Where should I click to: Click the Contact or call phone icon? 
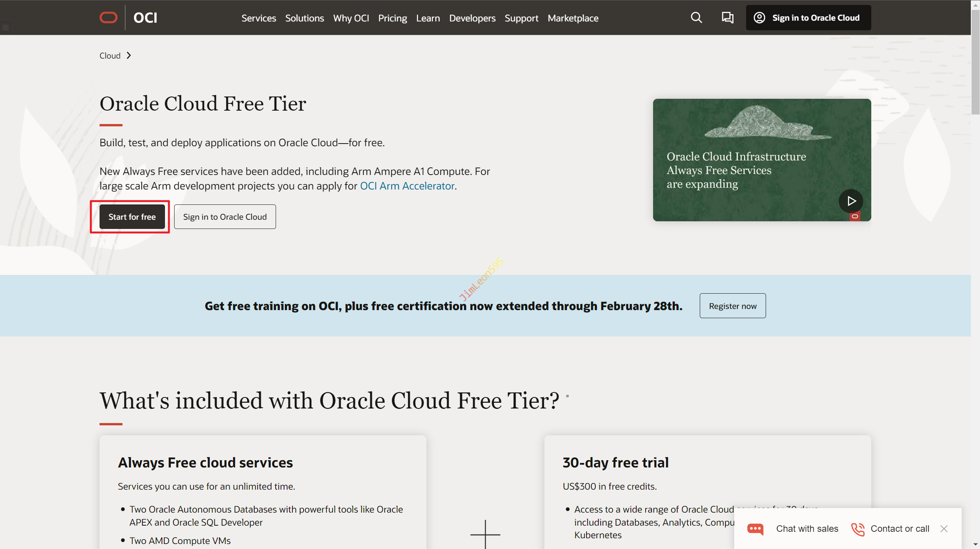[857, 529]
